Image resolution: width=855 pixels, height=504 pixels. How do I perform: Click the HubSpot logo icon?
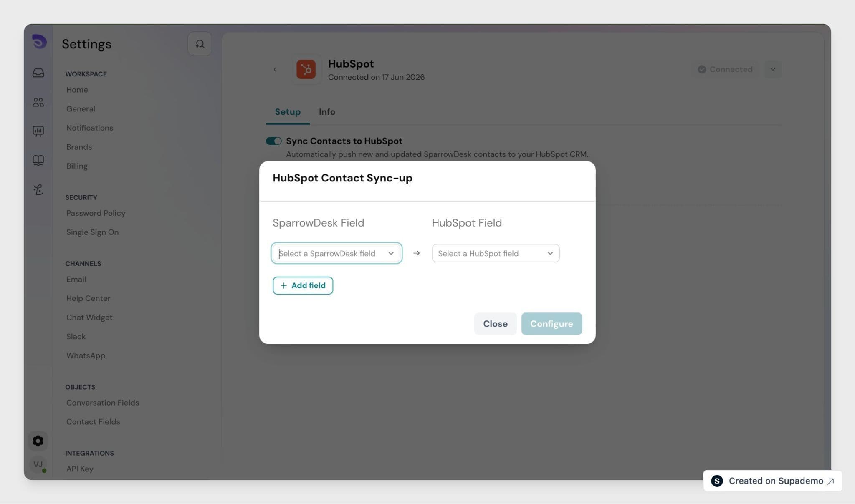coord(306,69)
